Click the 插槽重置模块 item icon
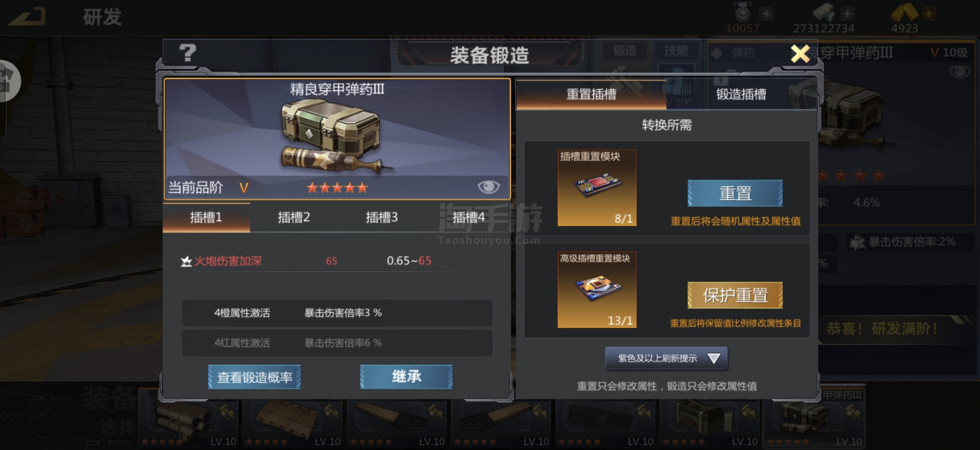Viewport: 980px width, 450px height. click(x=597, y=188)
